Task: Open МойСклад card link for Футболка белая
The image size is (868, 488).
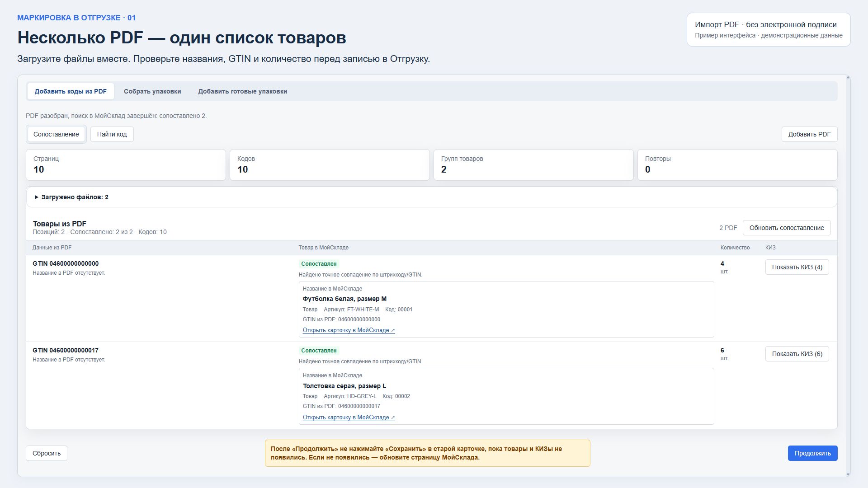Action: coord(349,330)
